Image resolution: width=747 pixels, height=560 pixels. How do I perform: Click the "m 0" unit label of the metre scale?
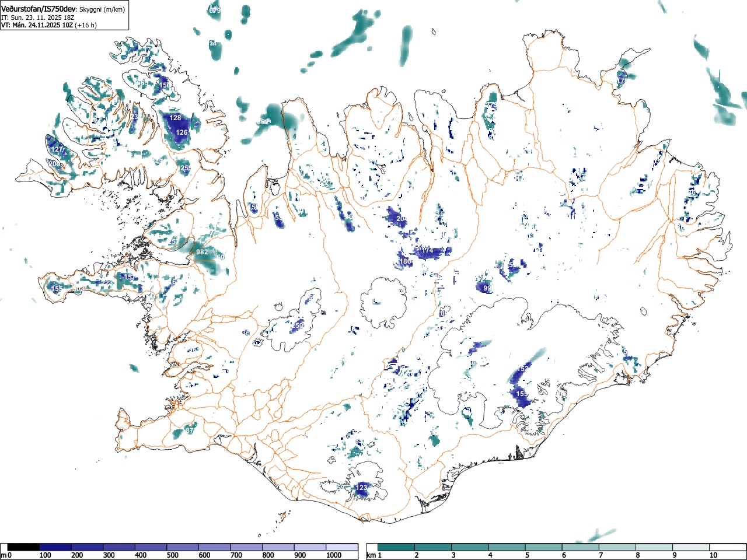(6, 555)
